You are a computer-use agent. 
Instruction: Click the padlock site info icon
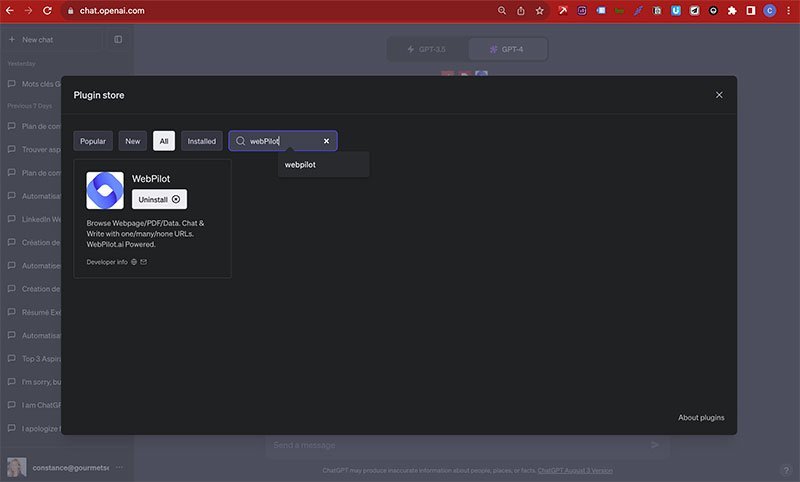coord(70,11)
